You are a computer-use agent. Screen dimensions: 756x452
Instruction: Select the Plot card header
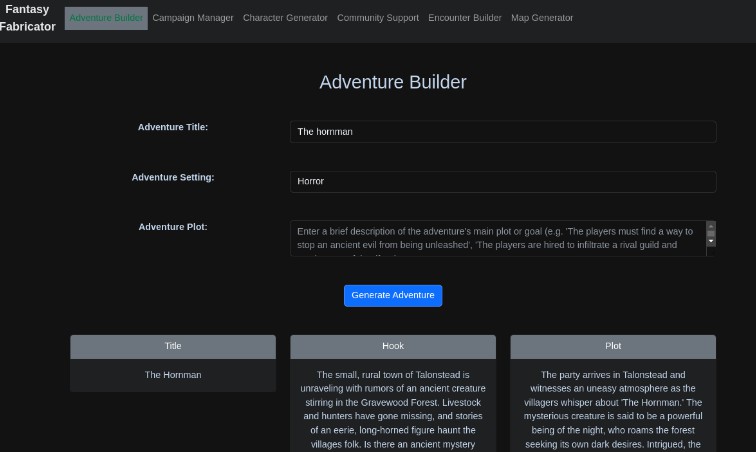click(x=613, y=346)
